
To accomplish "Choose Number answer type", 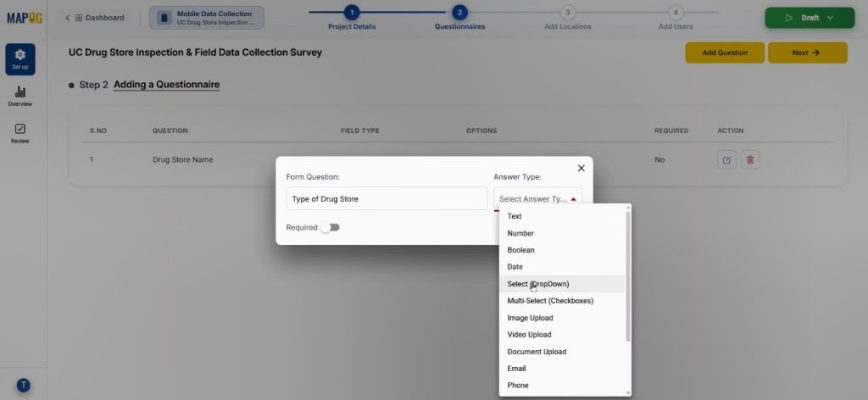I will coord(563,233).
